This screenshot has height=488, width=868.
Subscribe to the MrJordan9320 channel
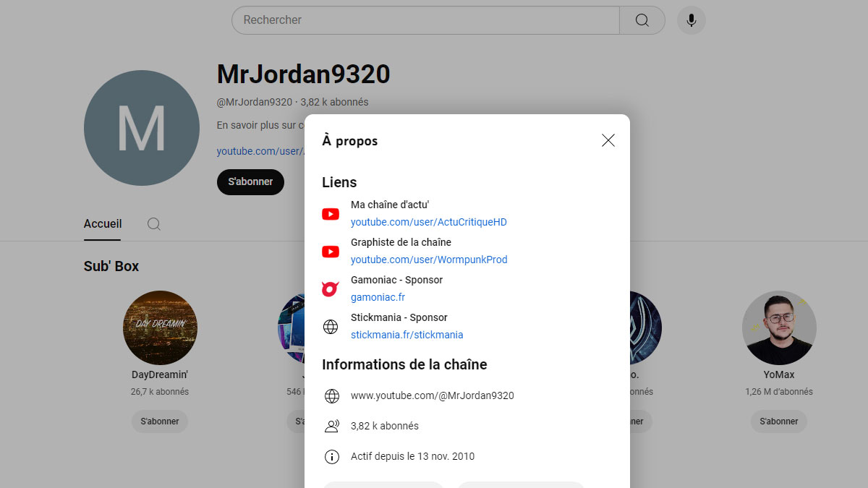pos(250,182)
